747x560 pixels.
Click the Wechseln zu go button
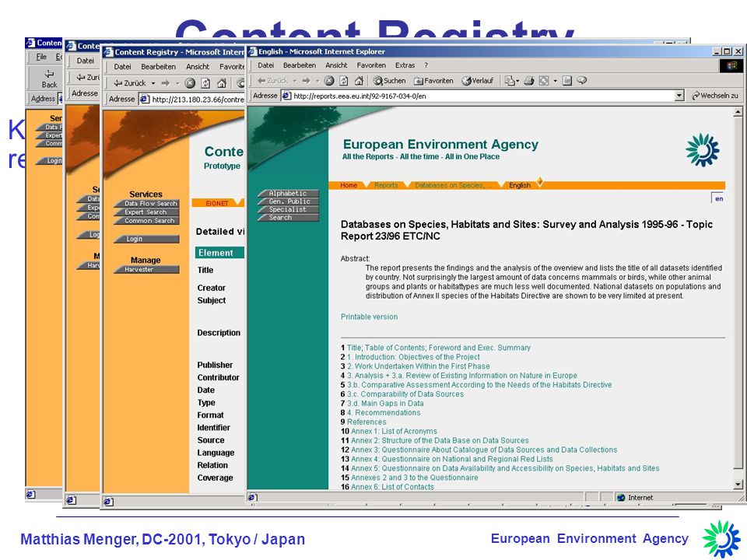coord(715,96)
